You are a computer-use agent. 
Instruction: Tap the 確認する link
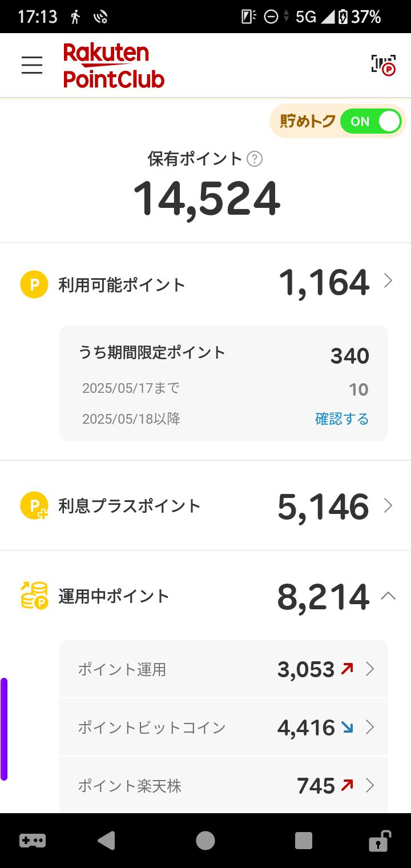[342, 419]
